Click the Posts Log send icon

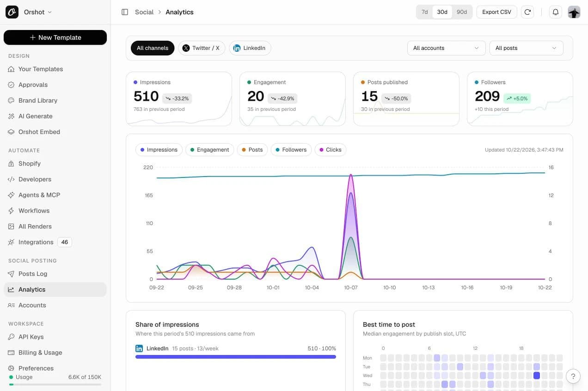coord(12,274)
